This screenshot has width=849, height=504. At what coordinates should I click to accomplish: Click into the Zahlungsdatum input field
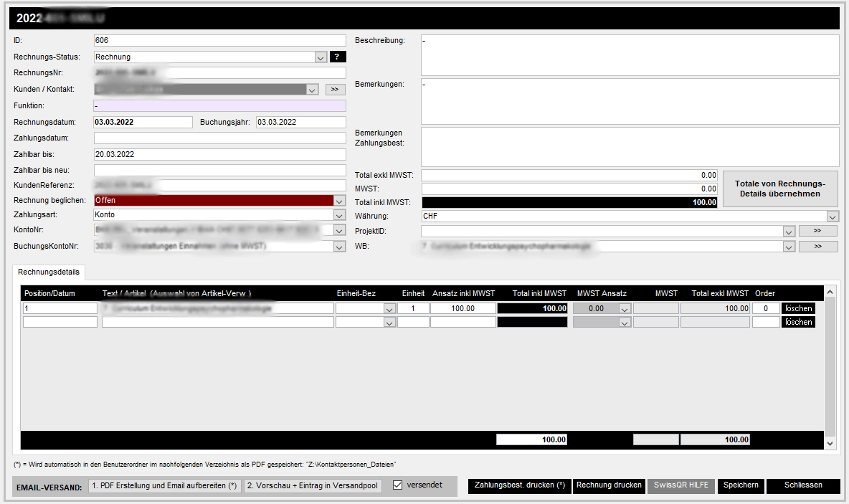[219, 138]
